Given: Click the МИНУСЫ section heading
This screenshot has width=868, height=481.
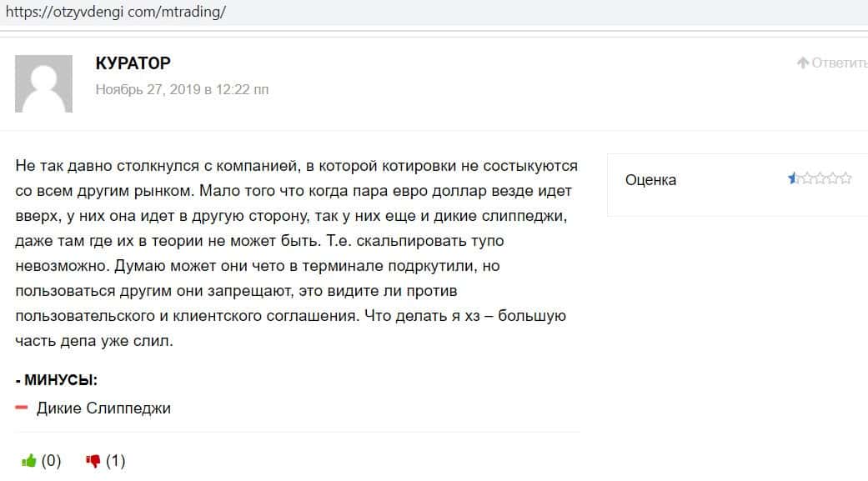Looking at the screenshot, I should [57, 380].
